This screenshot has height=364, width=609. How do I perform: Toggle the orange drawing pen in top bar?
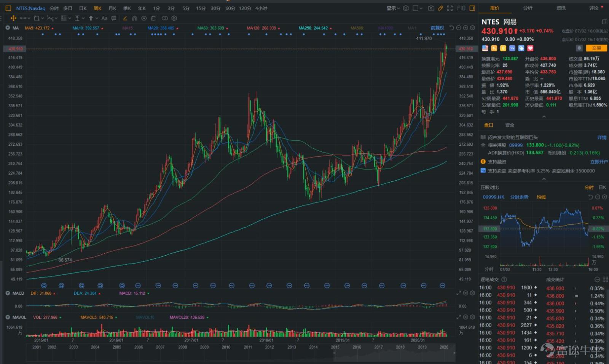(440, 8)
